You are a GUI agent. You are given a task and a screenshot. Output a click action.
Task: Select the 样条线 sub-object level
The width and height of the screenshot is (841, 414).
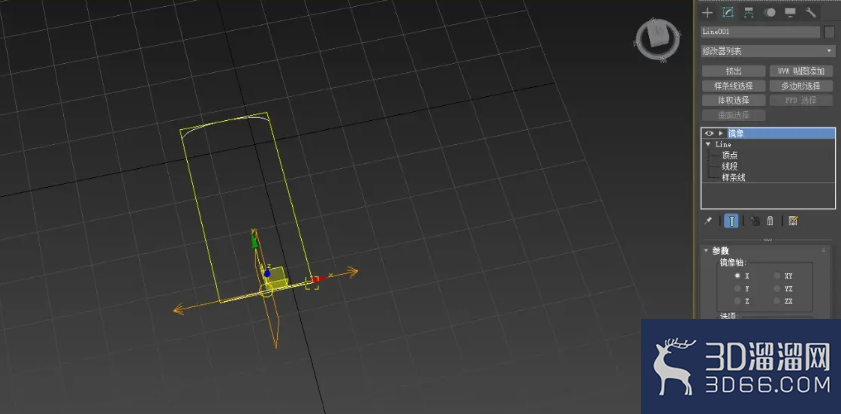click(733, 177)
